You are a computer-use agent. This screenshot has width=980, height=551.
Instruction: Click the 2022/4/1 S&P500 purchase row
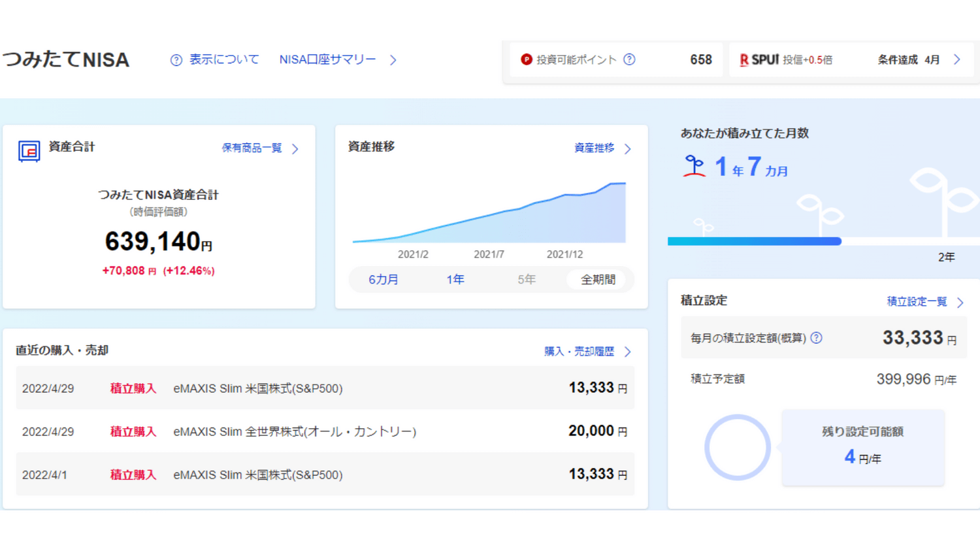coord(325,475)
